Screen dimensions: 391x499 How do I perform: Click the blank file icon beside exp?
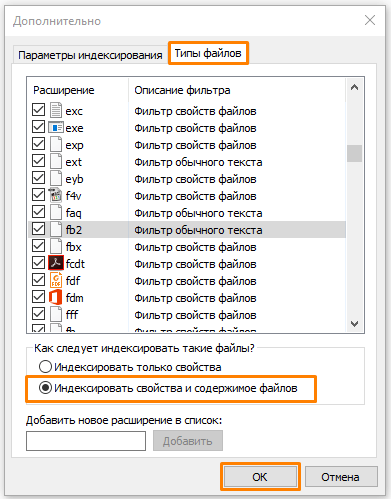pos(56,144)
